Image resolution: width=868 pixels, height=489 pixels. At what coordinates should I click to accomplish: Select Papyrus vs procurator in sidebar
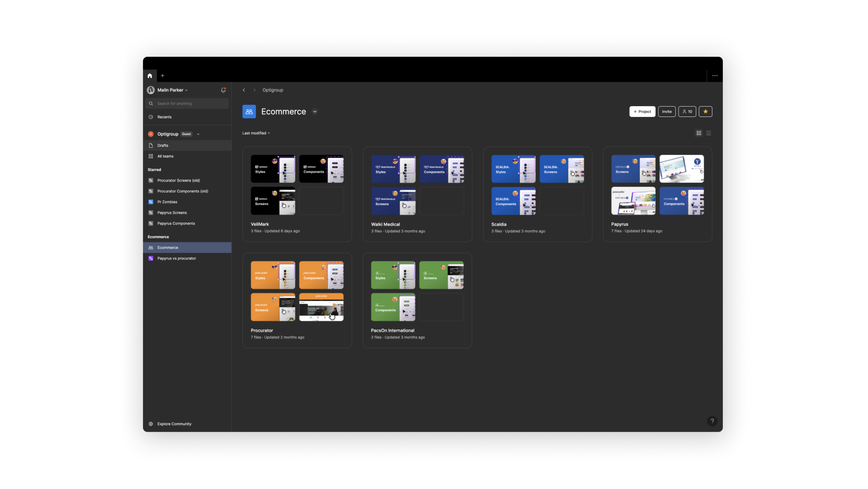(x=177, y=258)
